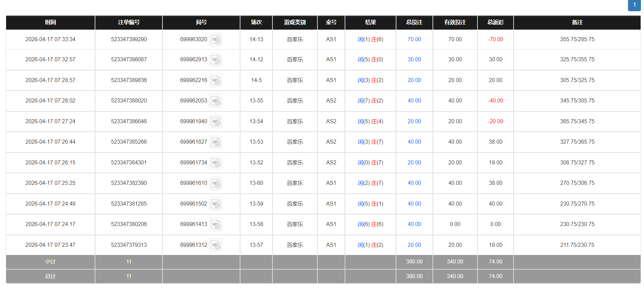The height and width of the screenshot is (289, 644).
Task: Open replay icon for round 699961940
Action: point(215,122)
